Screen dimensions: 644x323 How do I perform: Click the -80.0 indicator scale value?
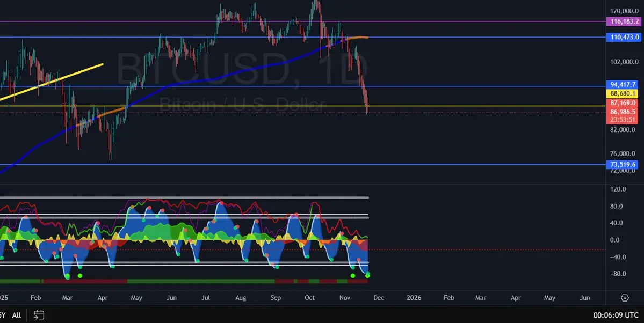click(x=618, y=274)
